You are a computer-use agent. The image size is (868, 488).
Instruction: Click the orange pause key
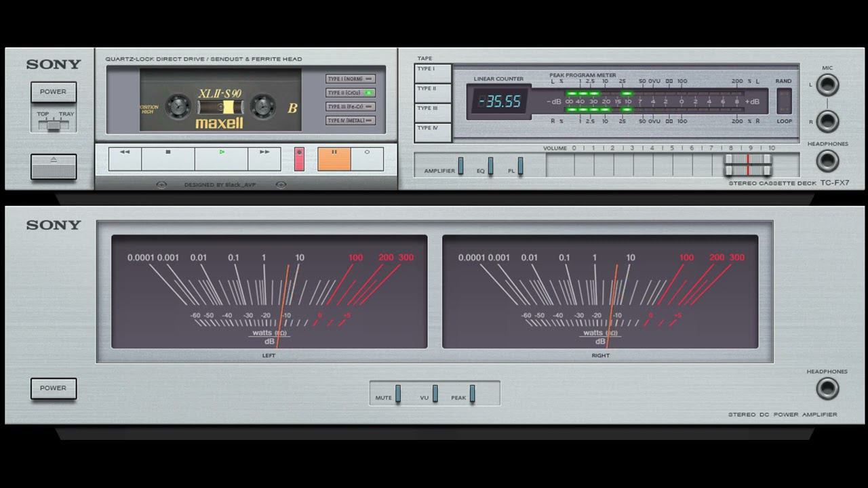click(x=334, y=159)
